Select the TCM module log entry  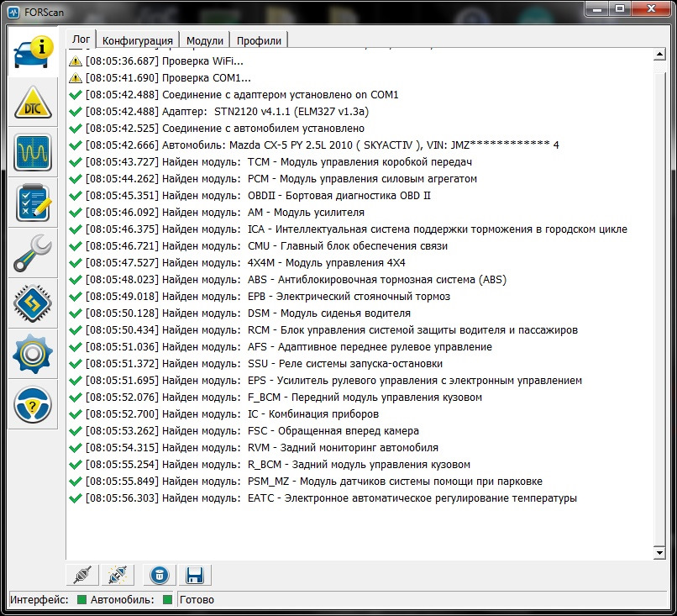click(270, 162)
